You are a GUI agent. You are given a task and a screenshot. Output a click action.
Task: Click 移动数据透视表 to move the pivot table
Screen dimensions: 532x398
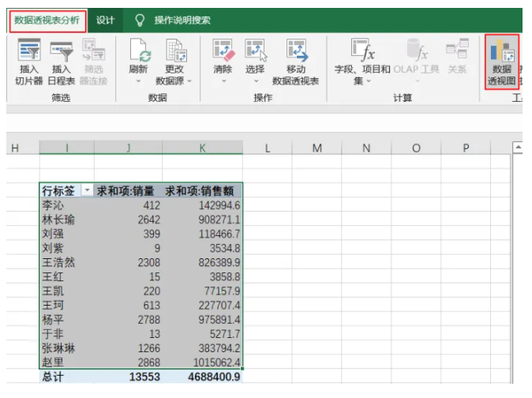click(296, 62)
